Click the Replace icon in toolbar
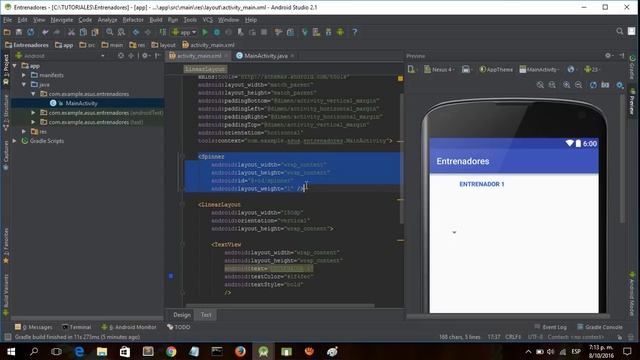The image size is (640, 360). [121, 32]
